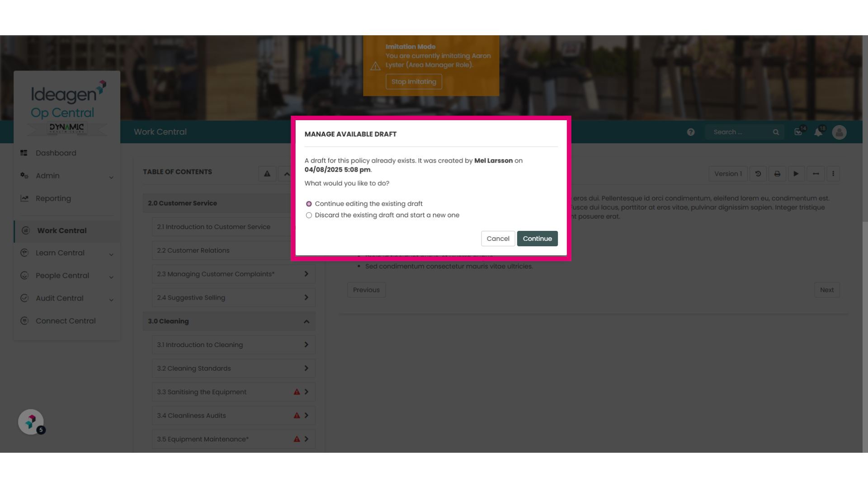Open the help question mark icon
The width and height of the screenshot is (868, 488).
tap(691, 132)
